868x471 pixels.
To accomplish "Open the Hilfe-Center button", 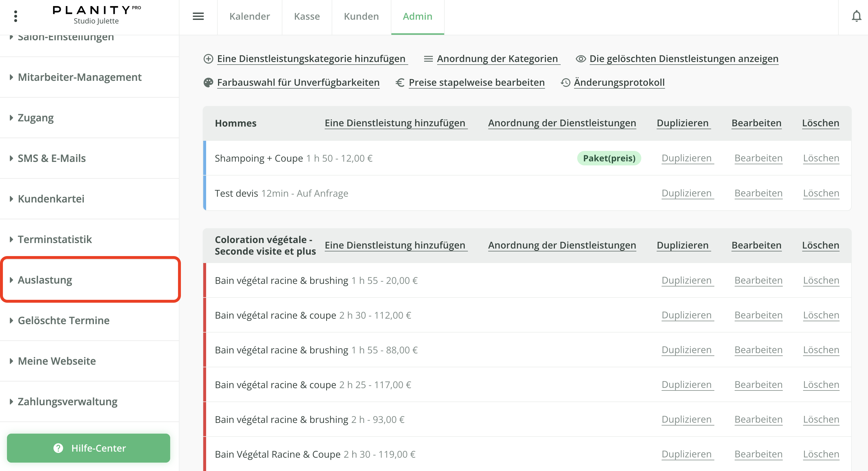I will [x=89, y=448].
